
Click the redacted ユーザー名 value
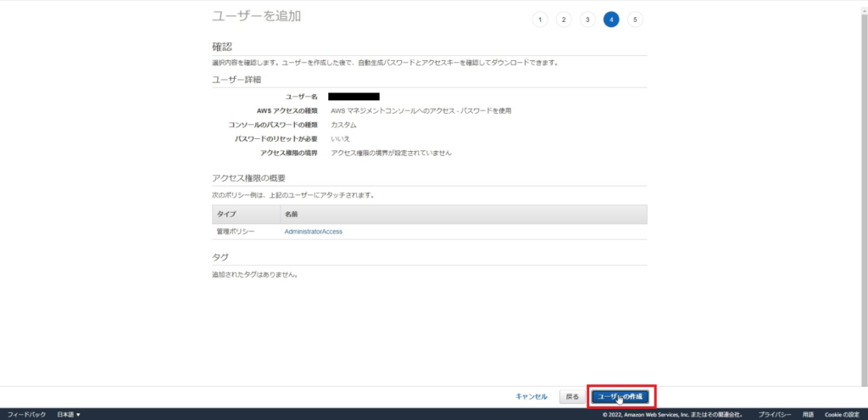tap(353, 97)
